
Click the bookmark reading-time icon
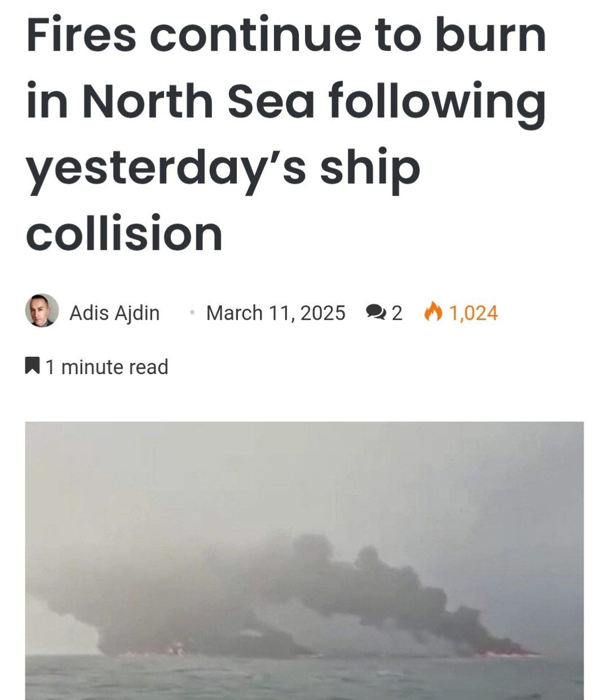click(32, 366)
